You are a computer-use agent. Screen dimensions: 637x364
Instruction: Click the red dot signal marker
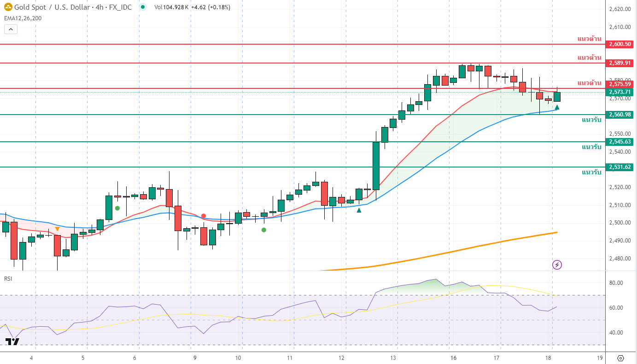(203, 216)
